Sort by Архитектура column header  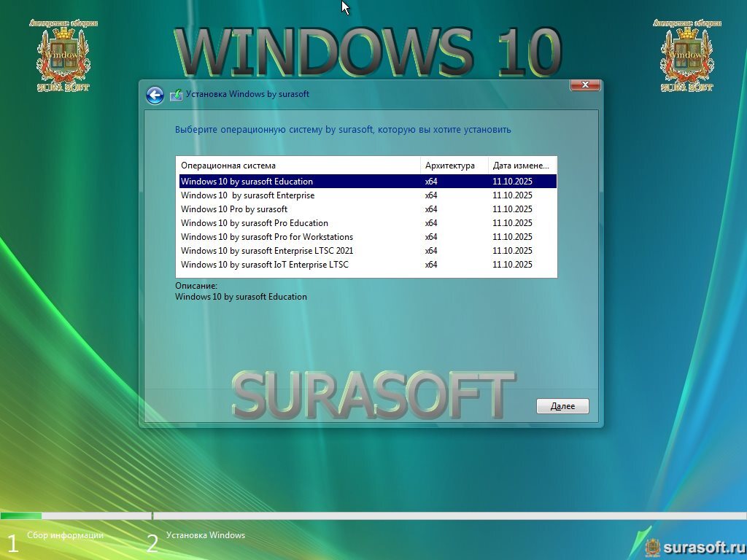click(x=454, y=166)
